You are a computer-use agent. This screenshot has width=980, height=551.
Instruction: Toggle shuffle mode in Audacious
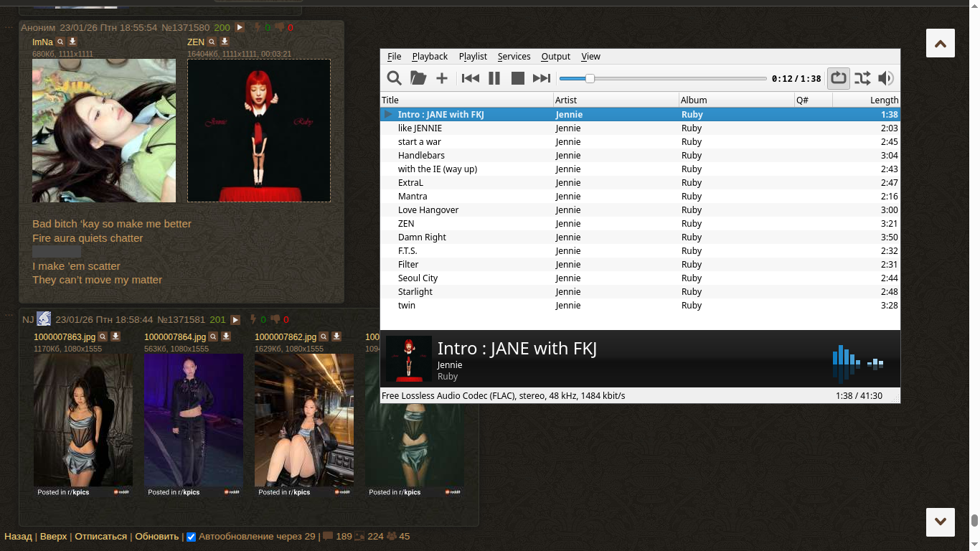point(862,78)
